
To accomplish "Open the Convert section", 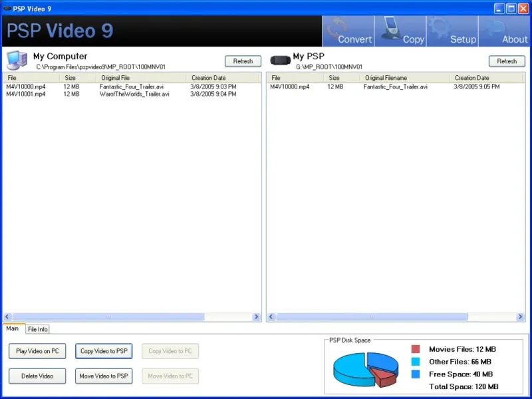I will tap(348, 31).
